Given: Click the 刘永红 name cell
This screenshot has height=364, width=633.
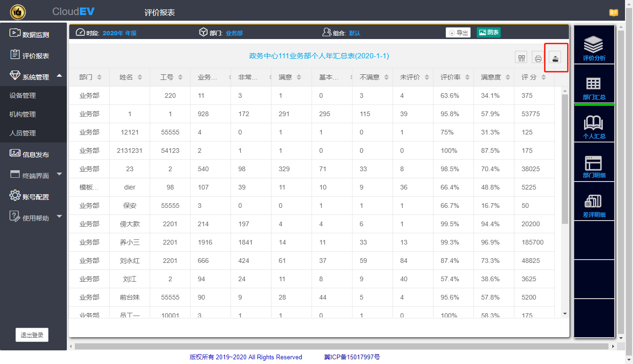Looking at the screenshot, I should (130, 261).
